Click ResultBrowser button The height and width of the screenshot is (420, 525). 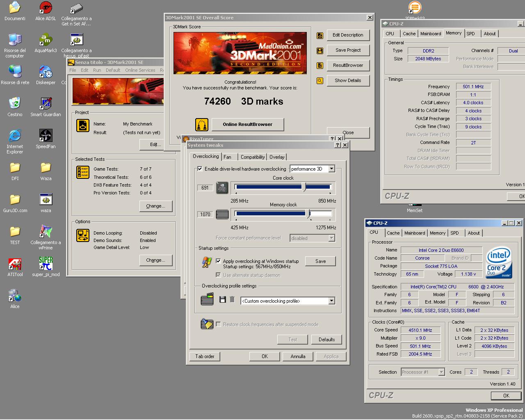click(x=348, y=65)
